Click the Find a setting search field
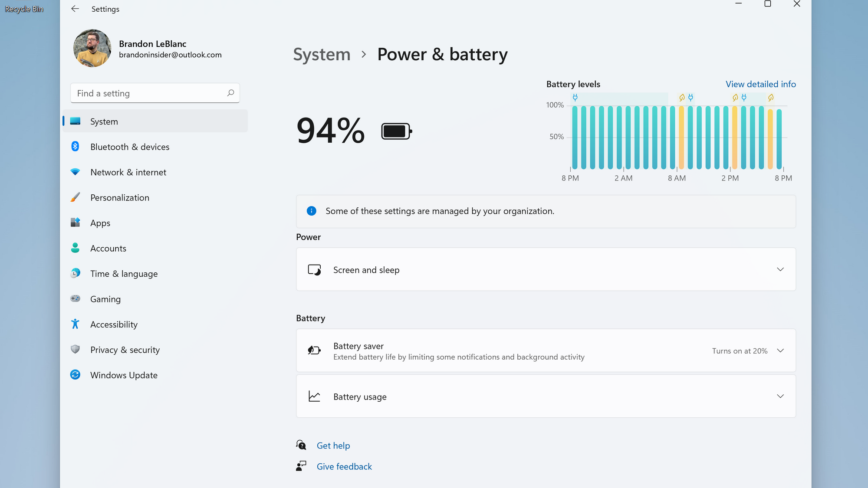Viewport: 868px width, 488px height. pyautogui.click(x=155, y=92)
